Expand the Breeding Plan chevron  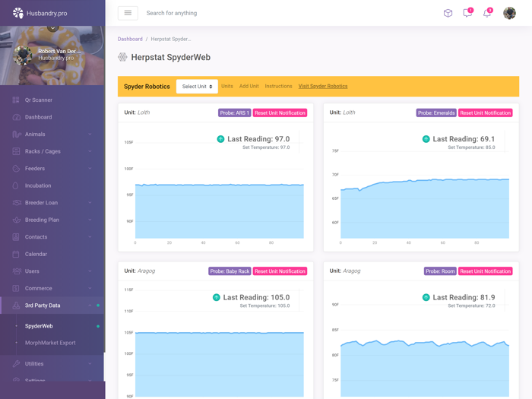click(x=90, y=220)
